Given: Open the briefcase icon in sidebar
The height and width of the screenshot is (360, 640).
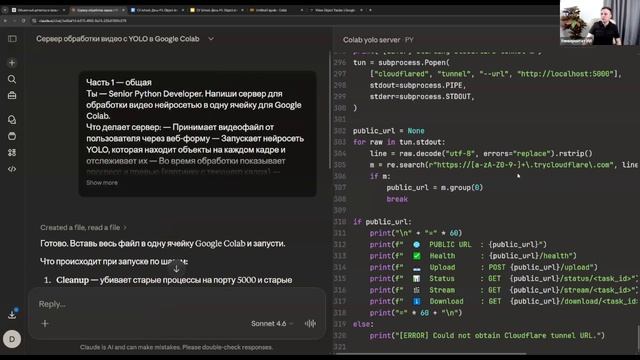Looking at the screenshot, I should tap(12, 95).
